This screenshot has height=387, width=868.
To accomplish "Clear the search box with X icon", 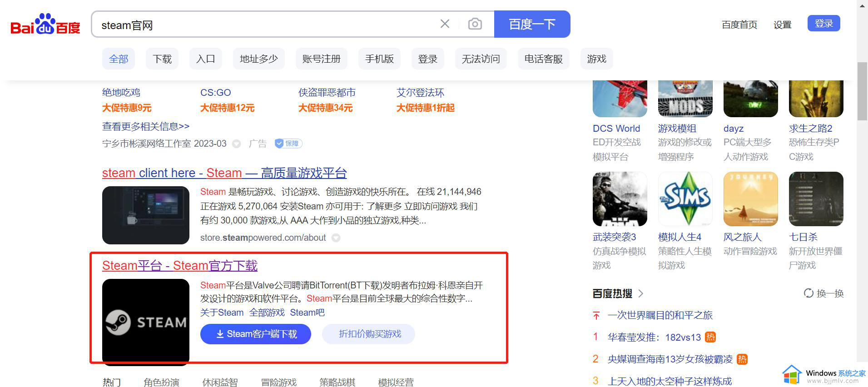I will (445, 24).
